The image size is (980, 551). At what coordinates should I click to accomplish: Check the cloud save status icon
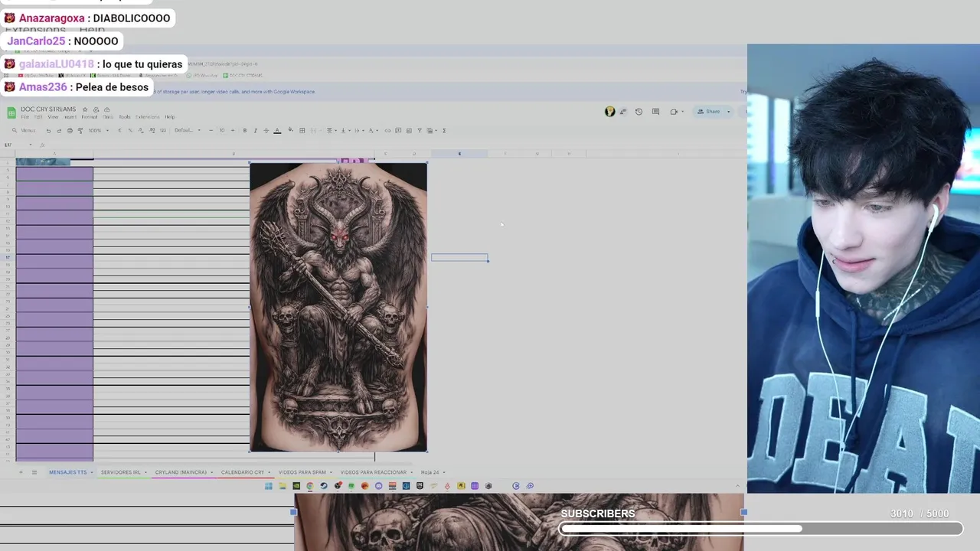[x=106, y=109]
